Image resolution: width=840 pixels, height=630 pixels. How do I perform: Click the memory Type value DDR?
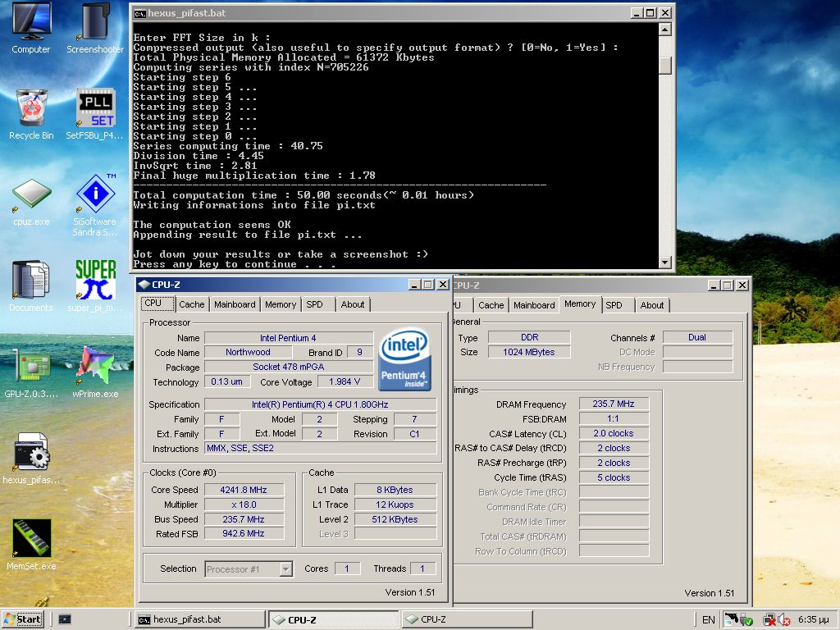click(x=529, y=337)
